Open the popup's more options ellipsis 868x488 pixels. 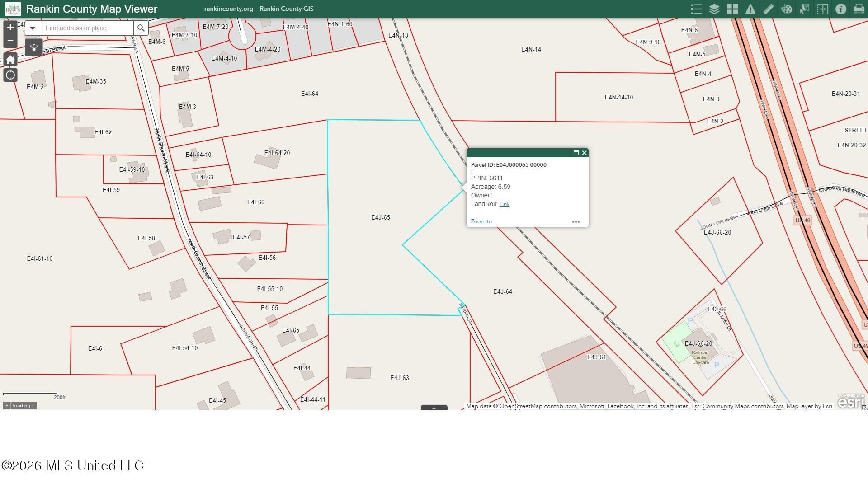[576, 222]
